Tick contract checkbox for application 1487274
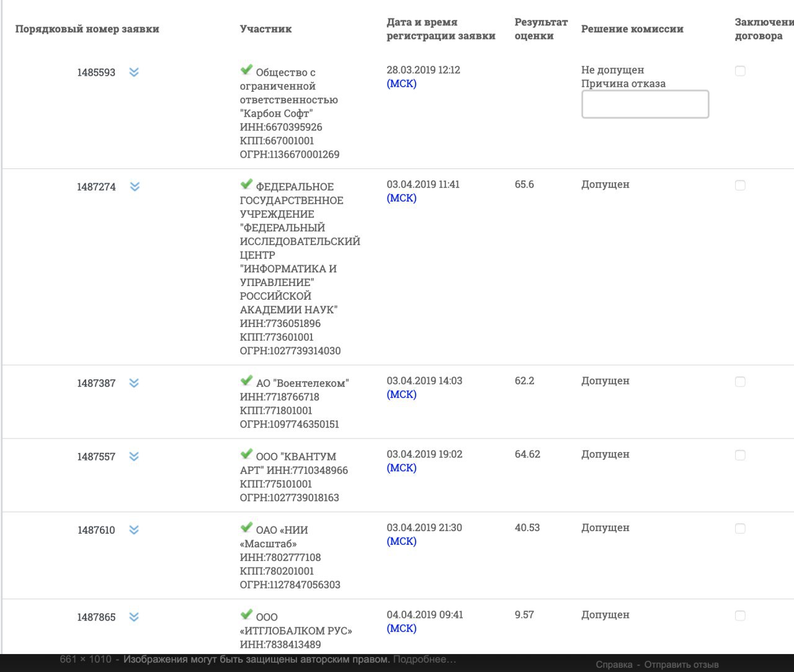The height and width of the screenshot is (672, 794). (x=740, y=185)
